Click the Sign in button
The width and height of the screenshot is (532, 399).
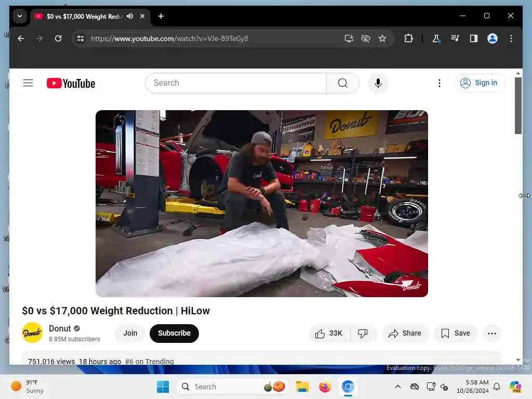479,83
